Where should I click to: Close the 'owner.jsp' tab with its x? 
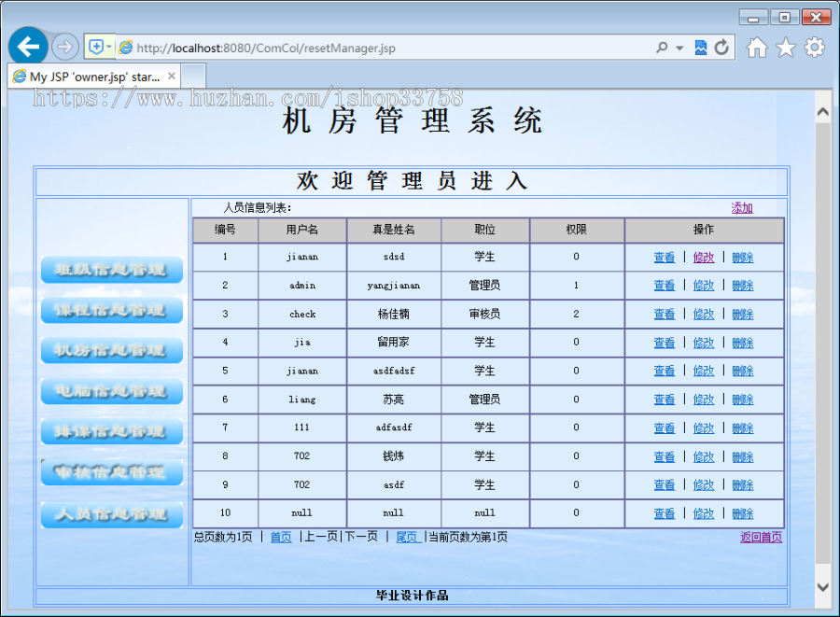tap(172, 77)
